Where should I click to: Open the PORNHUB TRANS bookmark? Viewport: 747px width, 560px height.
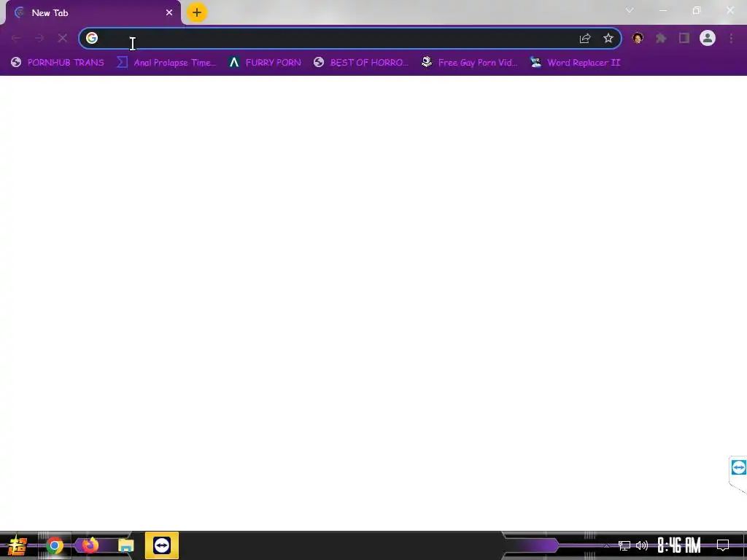point(57,63)
